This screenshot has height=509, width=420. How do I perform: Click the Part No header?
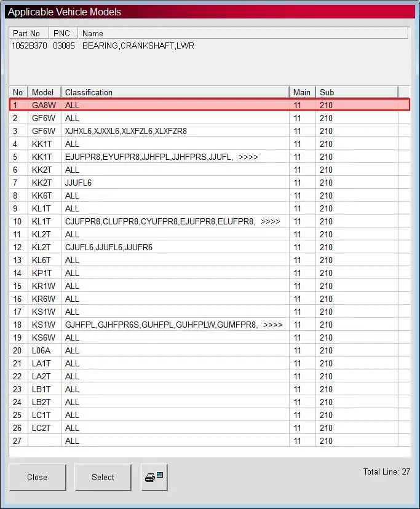29,33
